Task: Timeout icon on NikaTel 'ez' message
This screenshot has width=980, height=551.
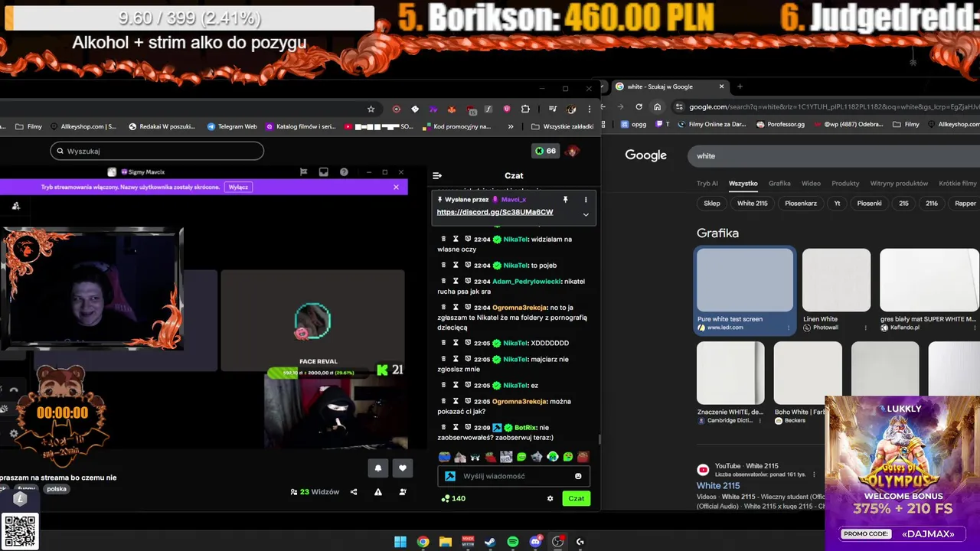Action: (x=456, y=385)
